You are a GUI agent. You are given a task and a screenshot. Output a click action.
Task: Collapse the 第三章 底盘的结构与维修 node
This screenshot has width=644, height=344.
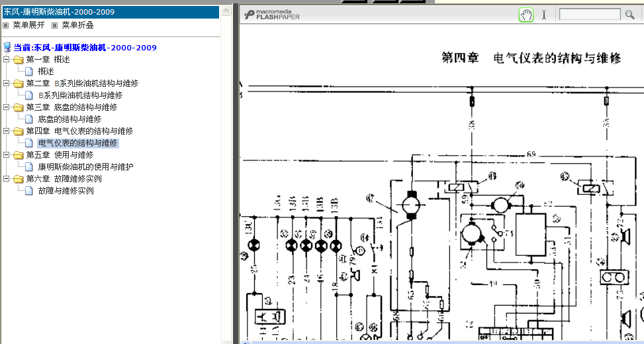click(x=6, y=107)
